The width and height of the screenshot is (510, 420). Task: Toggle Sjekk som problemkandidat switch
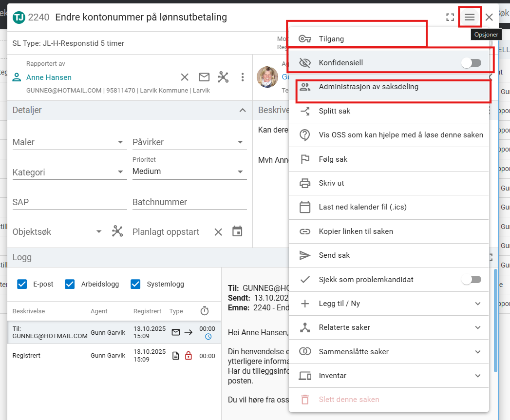[x=471, y=279]
